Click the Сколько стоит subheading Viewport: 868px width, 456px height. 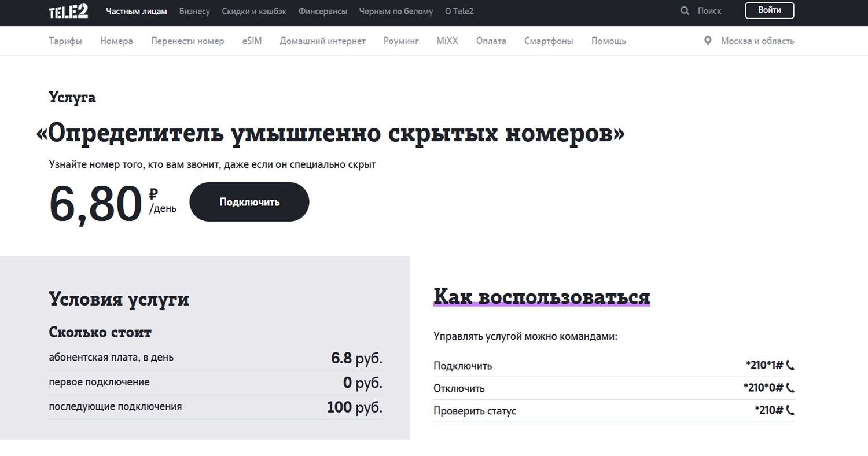tap(100, 332)
